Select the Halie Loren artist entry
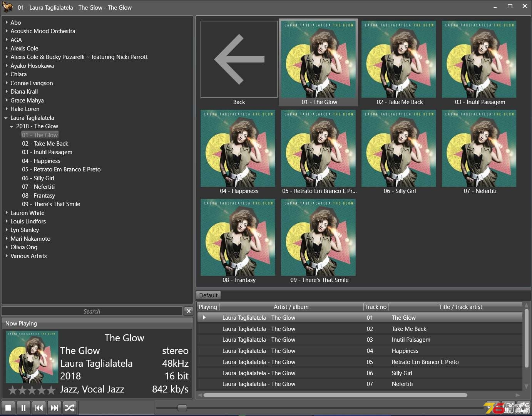Image resolution: width=532 pixels, height=416 pixels. tap(25, 109)
